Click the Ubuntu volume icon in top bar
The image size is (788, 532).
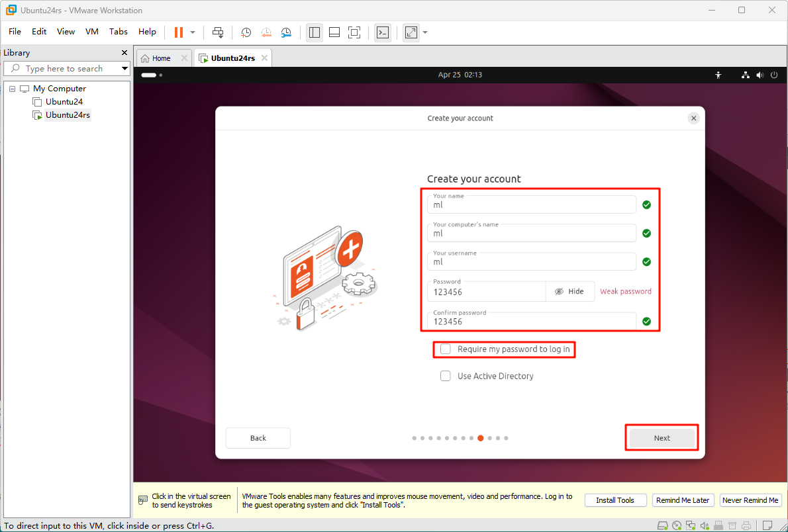(x=760, y=75)
